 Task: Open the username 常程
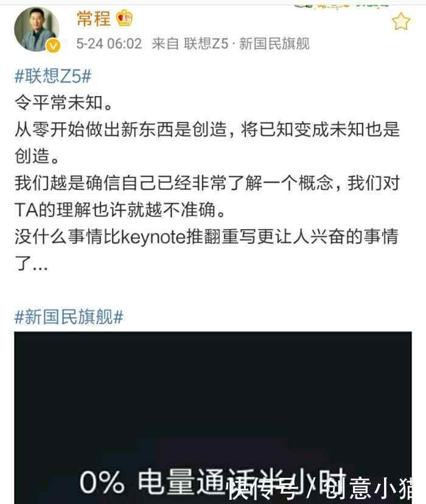click(94, 18)
